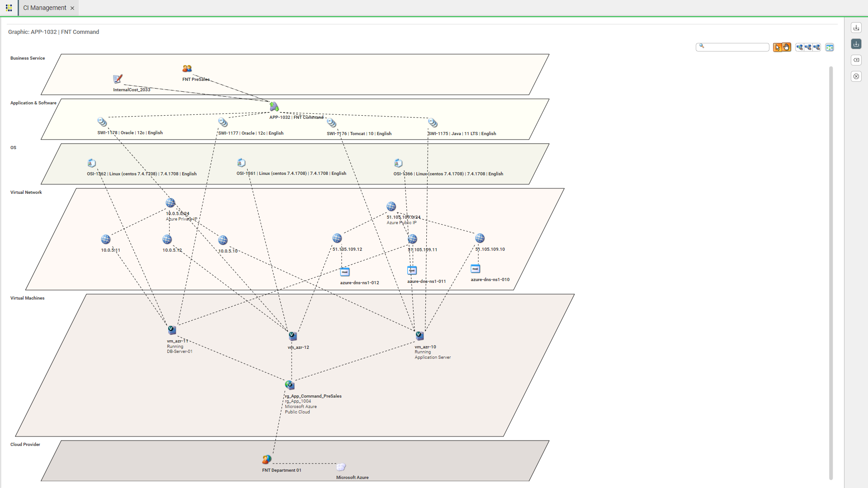Select the FNT Department 01 icon
Image resolution: width=868 pixels, height=488 pixels.
tap(267, 460)
